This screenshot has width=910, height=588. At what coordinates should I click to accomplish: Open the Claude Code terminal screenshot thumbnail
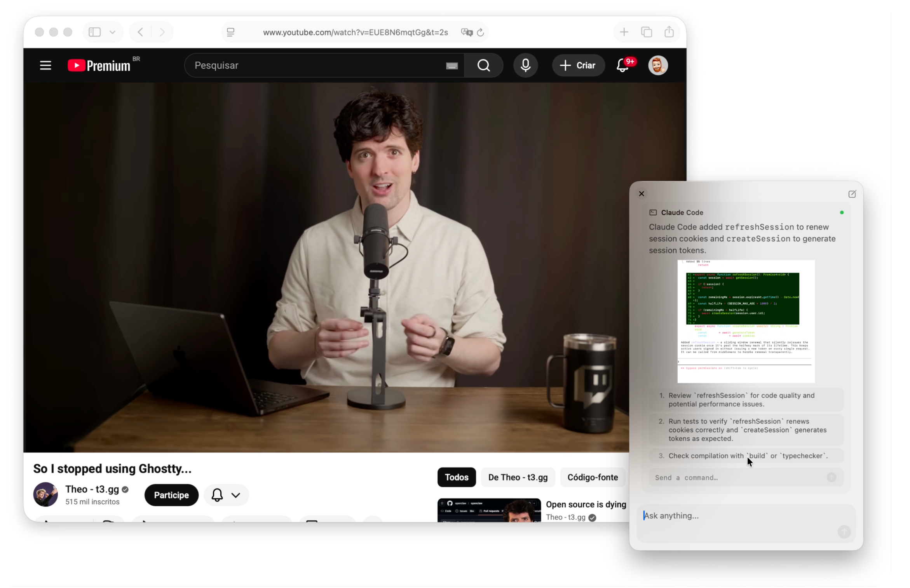point(746,321)
